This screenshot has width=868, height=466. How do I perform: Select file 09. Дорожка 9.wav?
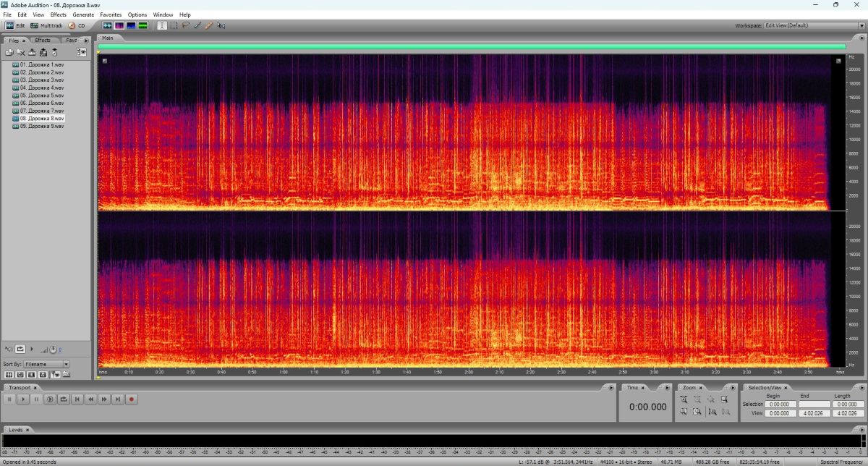click(x=41, y=126)
